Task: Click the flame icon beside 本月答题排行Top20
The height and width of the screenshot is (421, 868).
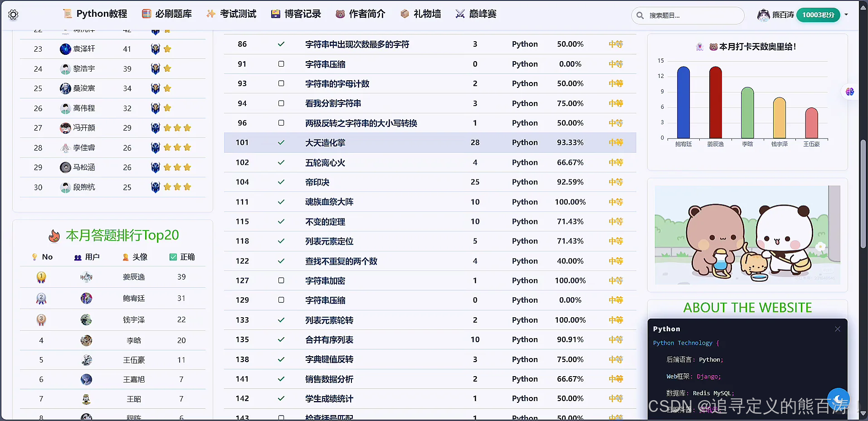Action: pyautogui.click(x=54, y=236)
